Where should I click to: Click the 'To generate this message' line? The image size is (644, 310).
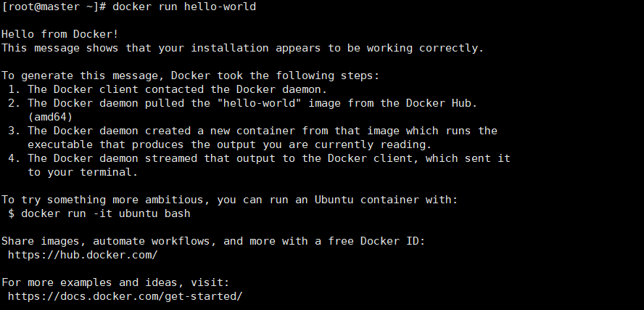coord(191,76)
